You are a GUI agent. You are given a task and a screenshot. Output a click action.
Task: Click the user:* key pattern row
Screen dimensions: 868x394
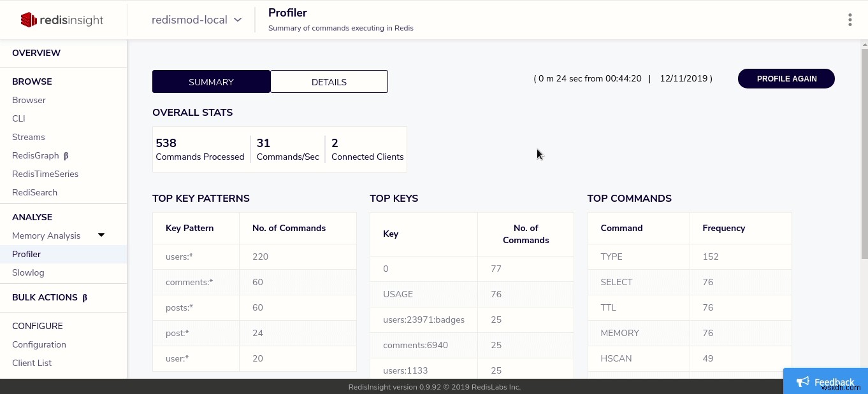pos(254,358)
